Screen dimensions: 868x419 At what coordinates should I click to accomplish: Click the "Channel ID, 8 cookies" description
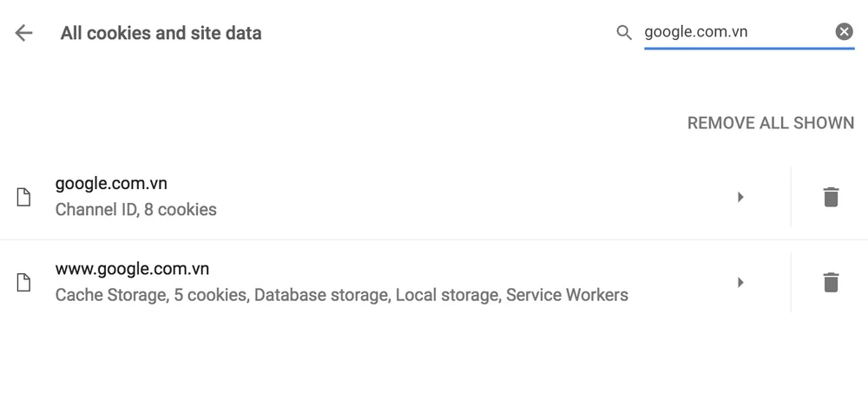point(135,210)
